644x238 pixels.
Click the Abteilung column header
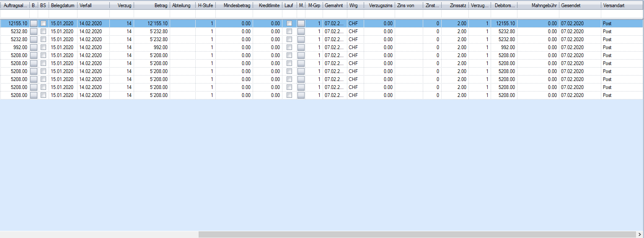point(182,5)
